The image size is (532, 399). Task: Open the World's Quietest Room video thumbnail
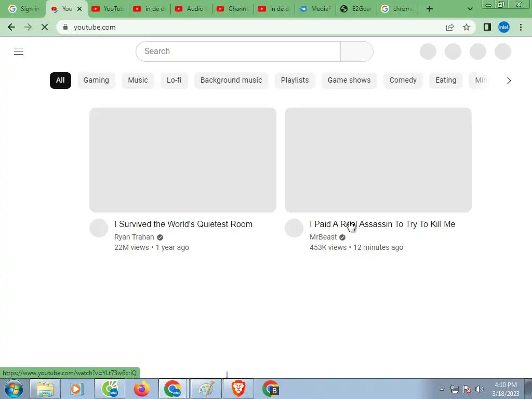click(183, 160)
